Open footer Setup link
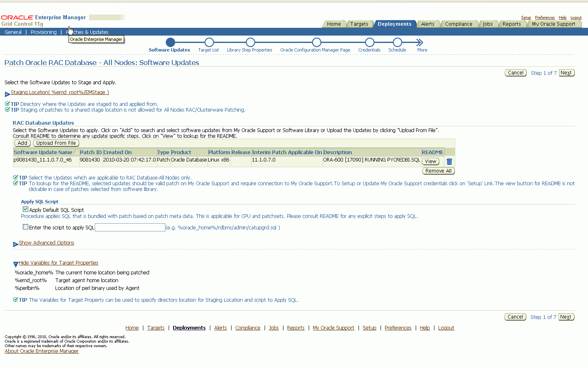 (x=369, y=328)
